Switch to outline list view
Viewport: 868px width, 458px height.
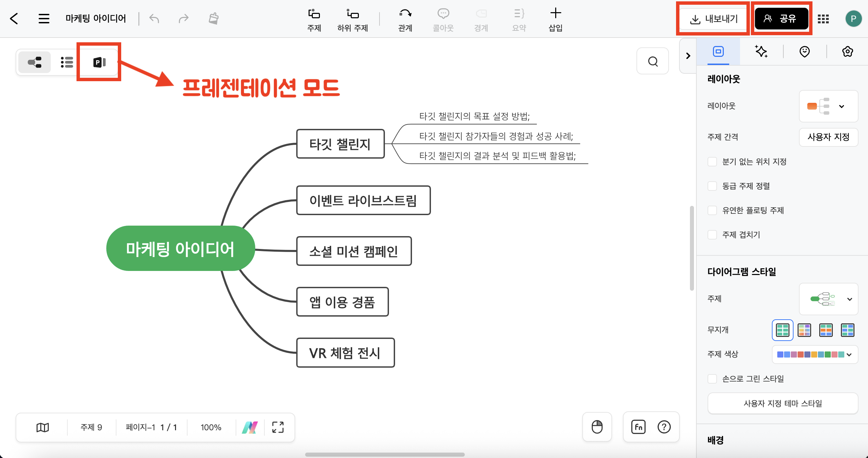click(x=67, y=62)
